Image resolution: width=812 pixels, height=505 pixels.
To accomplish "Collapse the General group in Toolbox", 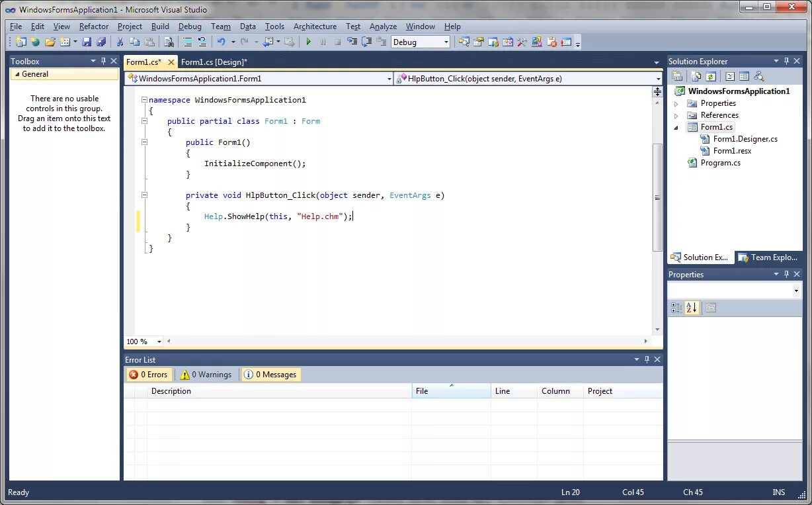I will 16,74.
